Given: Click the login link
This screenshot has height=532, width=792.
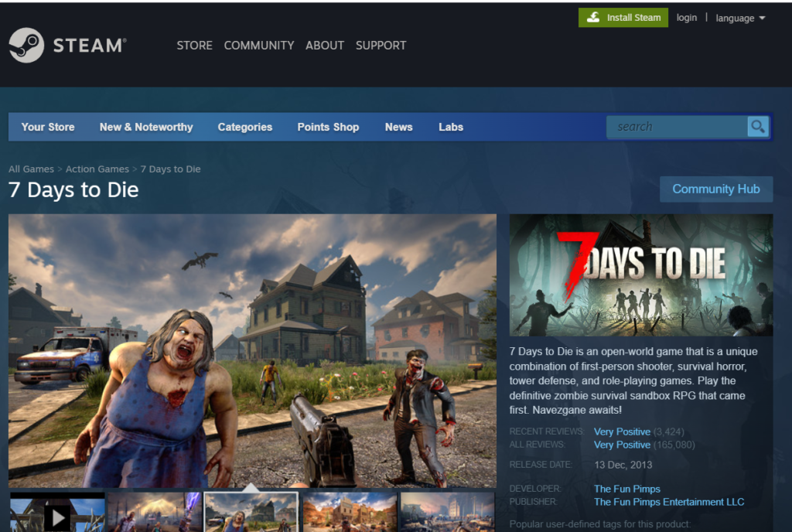Looking at the screenshot, I should coord(687,18).
